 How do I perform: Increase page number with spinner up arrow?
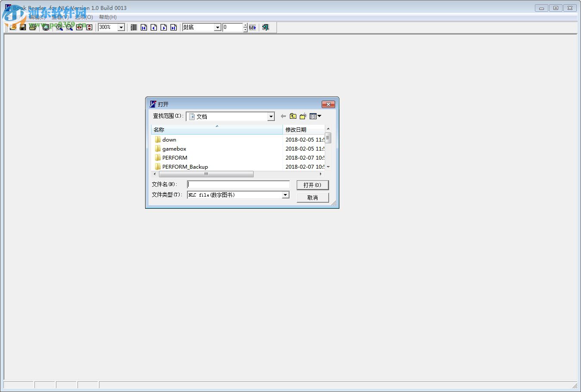245,25
